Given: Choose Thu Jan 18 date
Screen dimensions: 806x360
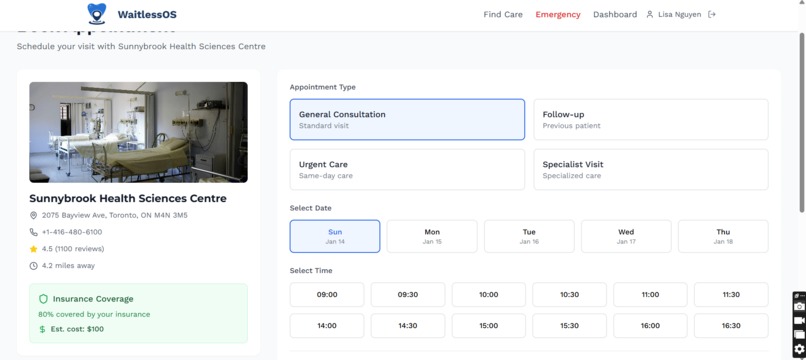Looking at the screenshot, I should tap(723, 236).
